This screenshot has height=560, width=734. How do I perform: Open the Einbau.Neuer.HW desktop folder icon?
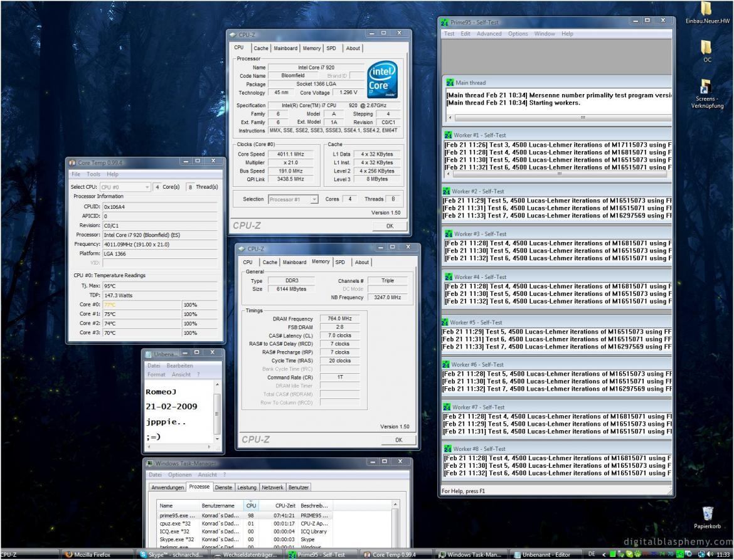[707, 9]
